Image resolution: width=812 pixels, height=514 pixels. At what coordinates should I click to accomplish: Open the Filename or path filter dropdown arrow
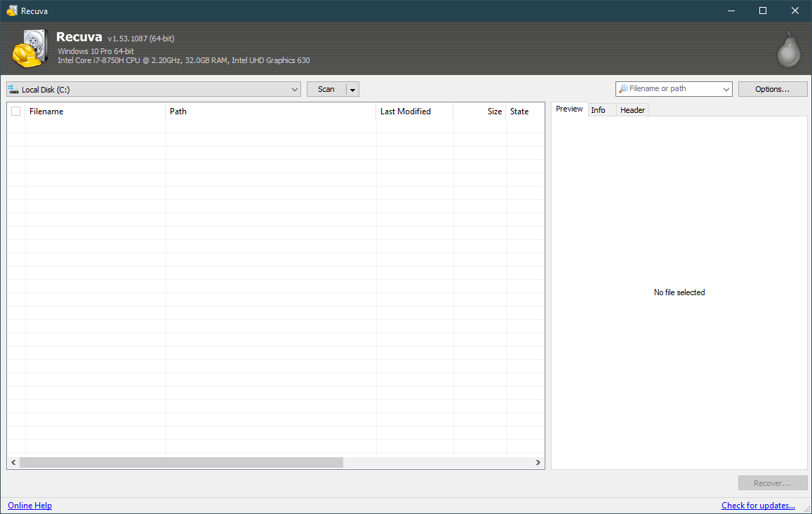(x=726, y=89)
